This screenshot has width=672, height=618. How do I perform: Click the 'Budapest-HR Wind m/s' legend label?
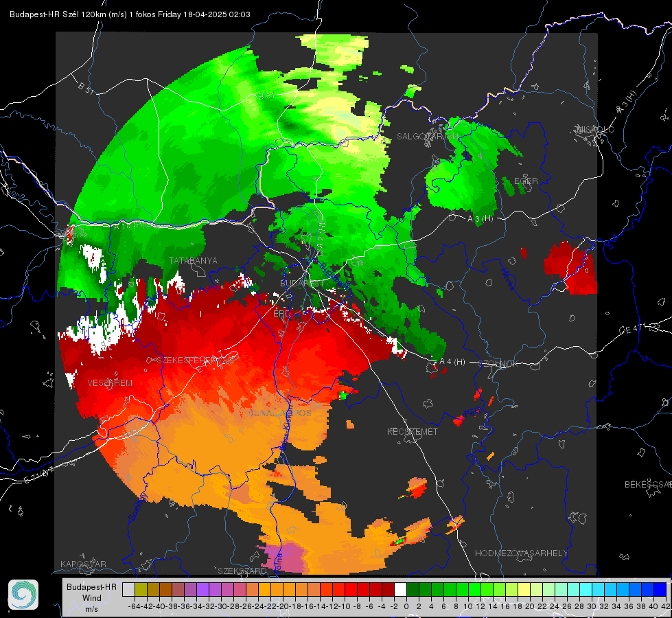pyautogui.click(x=91, y=598)
